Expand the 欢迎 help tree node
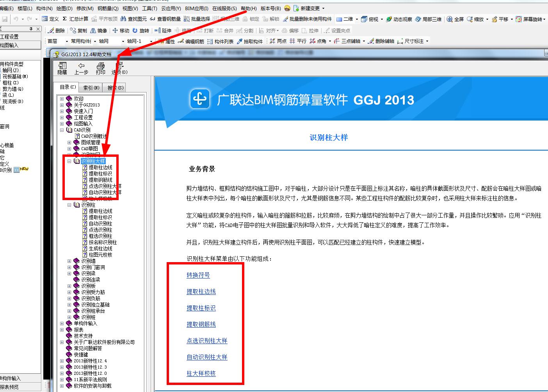This screenshot has height=392, width=548. click(x=62, y=99)
